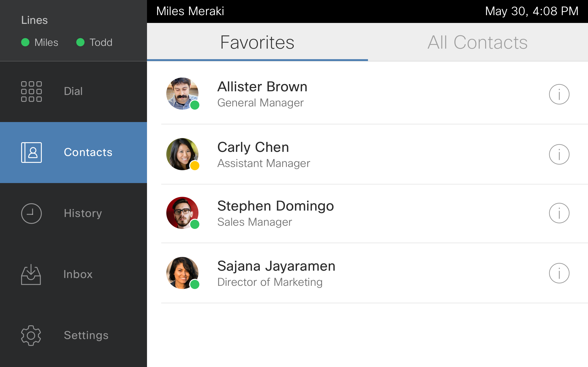Open the History clock icon
This screenshot has width=588, height=367.
coord(31,213)
